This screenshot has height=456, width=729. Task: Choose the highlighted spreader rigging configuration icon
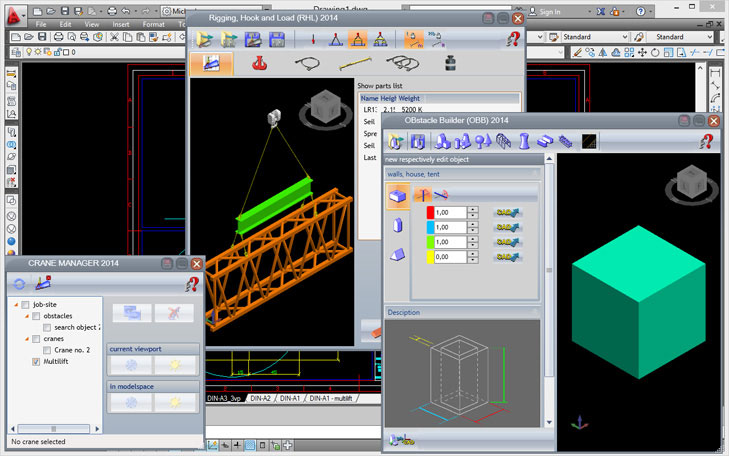pos(357,40)
